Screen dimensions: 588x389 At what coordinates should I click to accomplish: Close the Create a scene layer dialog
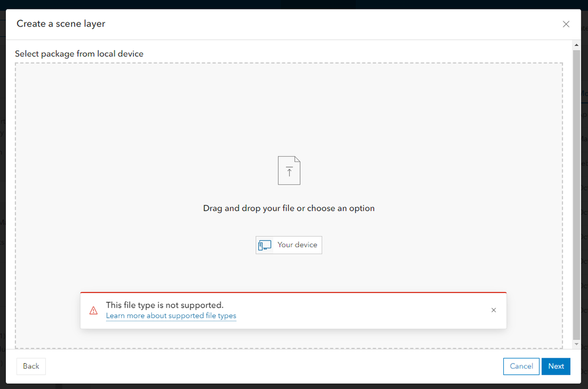[x=566, y=24]
